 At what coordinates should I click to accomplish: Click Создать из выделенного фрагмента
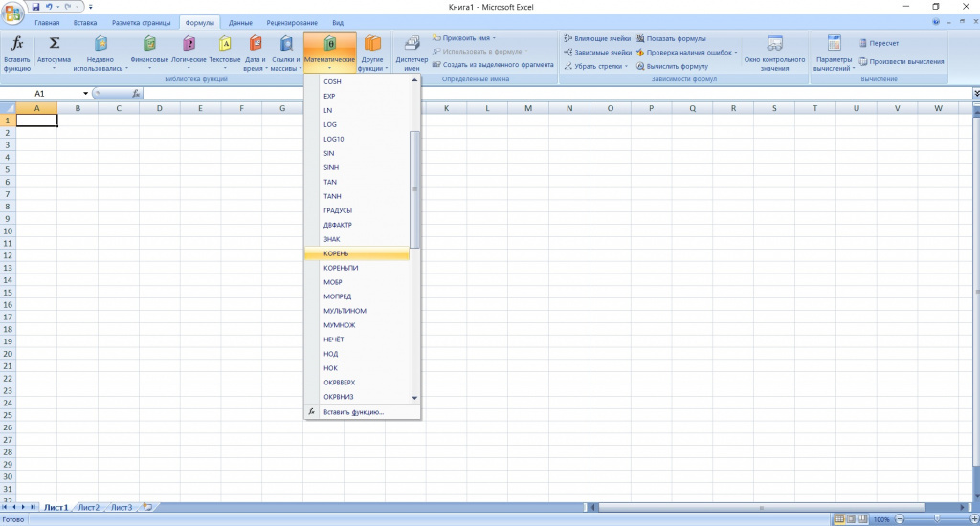click(493, 65)
